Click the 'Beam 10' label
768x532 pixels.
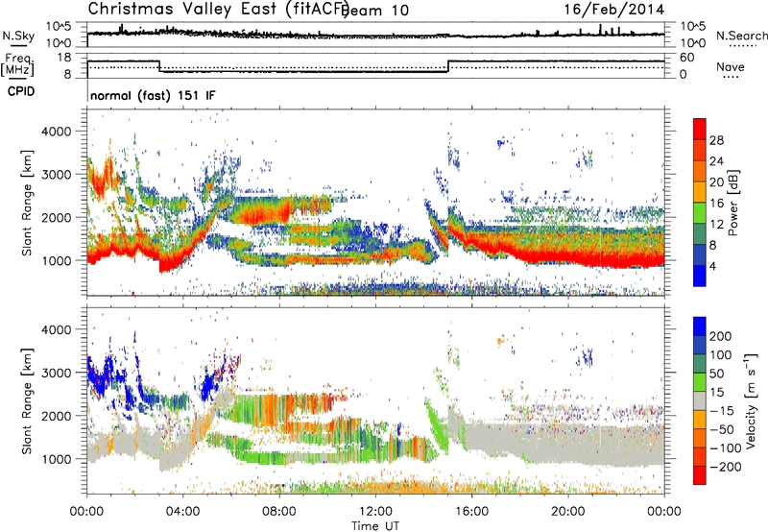(x=374, y=11)
